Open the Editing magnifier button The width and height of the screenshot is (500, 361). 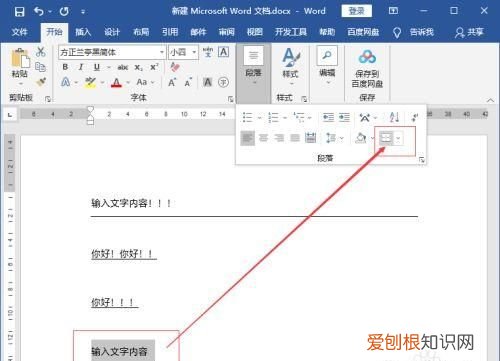(x=327, y=55)
